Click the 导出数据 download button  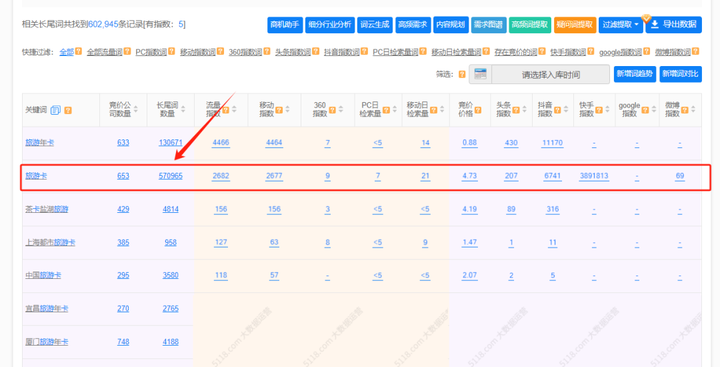[674, 25]
